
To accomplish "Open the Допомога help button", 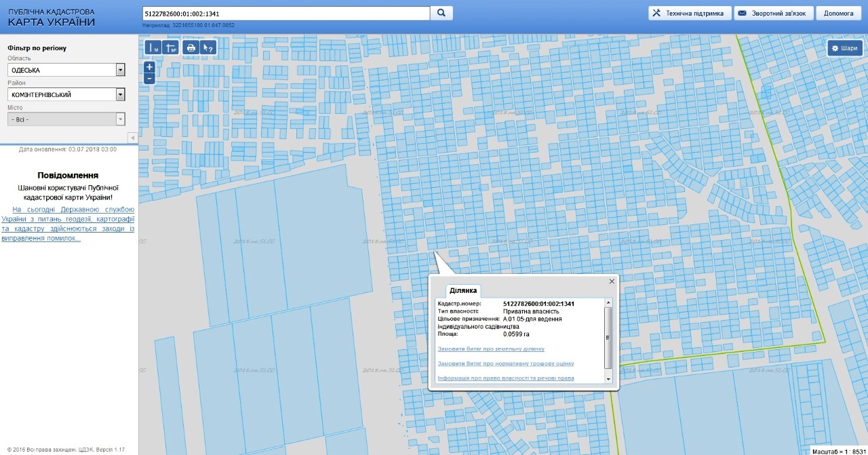I will pos(838,13).
